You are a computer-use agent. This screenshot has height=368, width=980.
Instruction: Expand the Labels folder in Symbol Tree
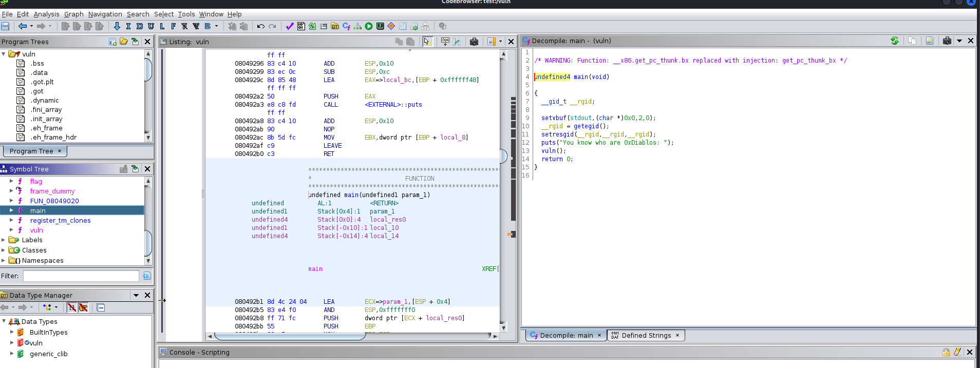coord(4,240)
